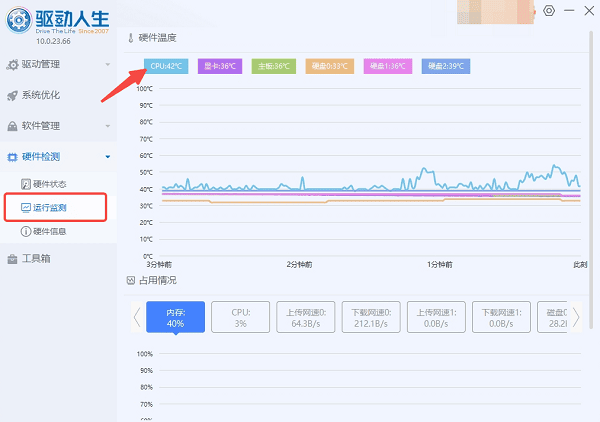
Task: Open the 运行监测 menu item
Action: click(x=56, y=207)
